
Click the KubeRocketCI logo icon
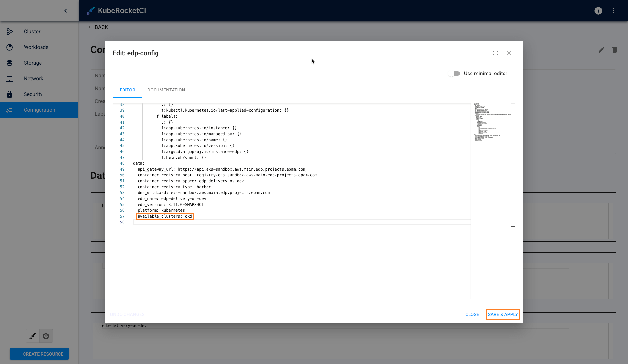(x=91, y=10)
